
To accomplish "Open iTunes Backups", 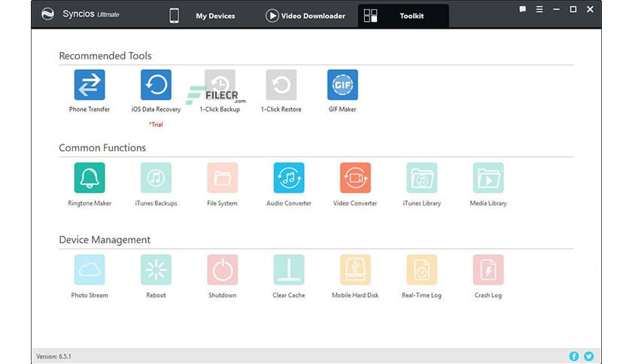I will [156, 177].
